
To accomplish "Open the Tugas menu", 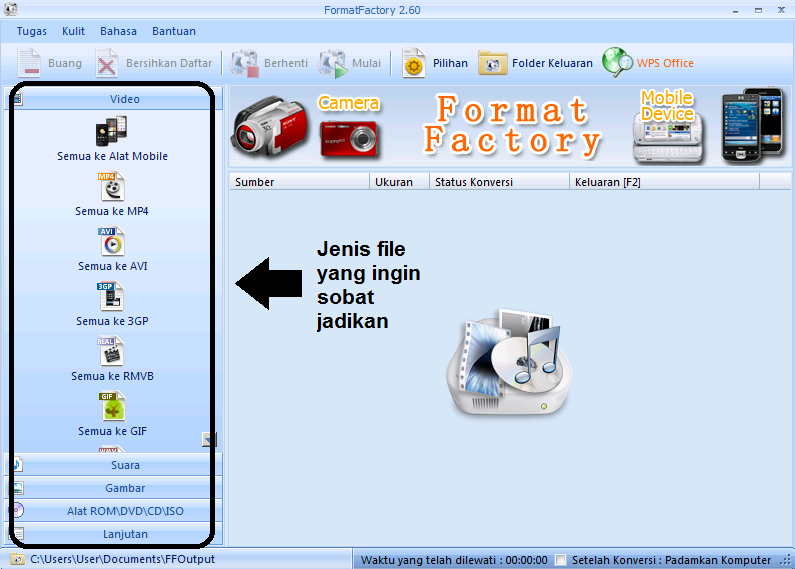I will click(x=31, y=31).
